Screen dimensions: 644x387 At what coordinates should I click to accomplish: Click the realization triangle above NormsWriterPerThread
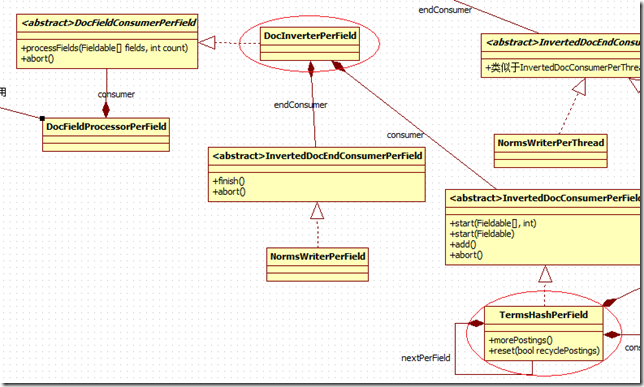coord(580,87)
